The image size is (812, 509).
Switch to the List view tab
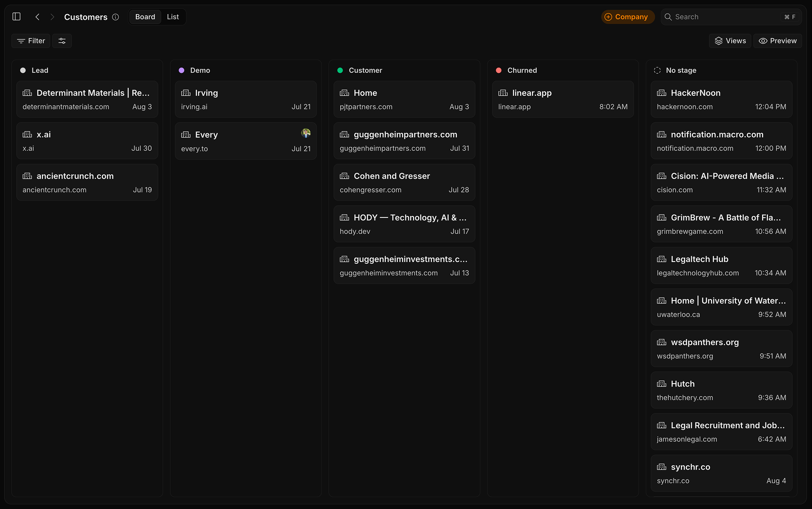click(x=173, y=17)
